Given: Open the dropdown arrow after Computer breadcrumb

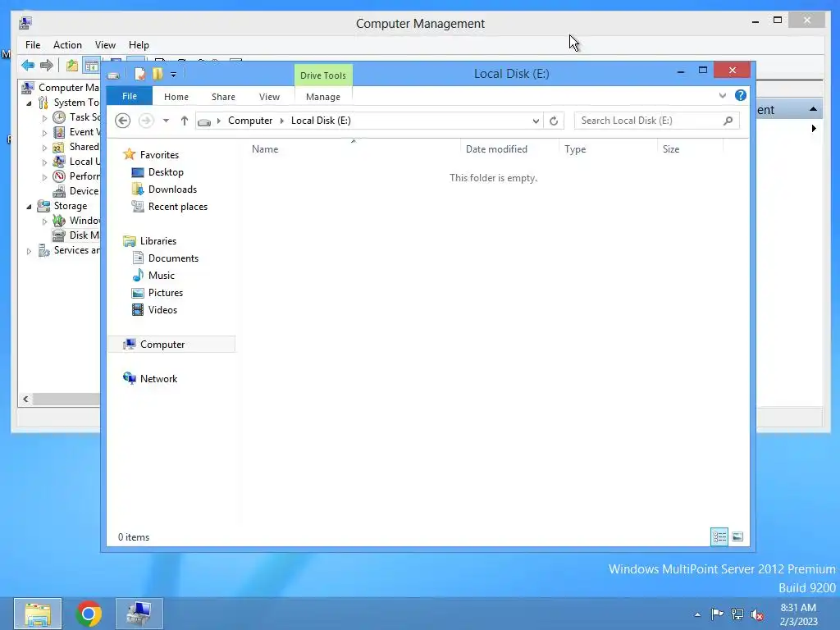Looking at the screenshot, I should pyautogui.click(x=282, y=121).
